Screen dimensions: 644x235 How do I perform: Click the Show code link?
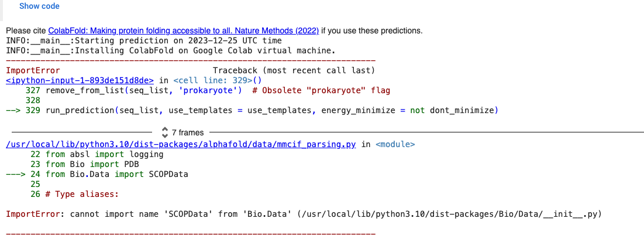point(39,6)
